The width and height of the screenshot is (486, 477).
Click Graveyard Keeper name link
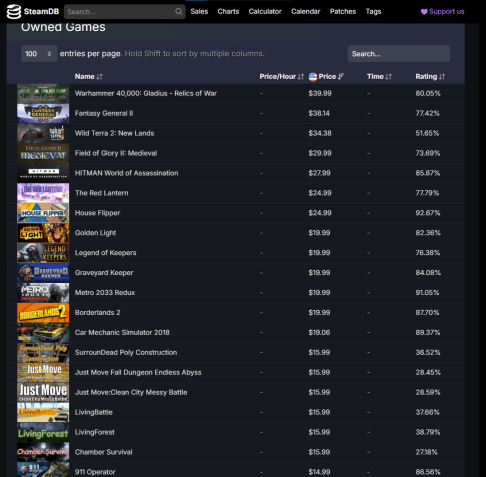point(104,273)
